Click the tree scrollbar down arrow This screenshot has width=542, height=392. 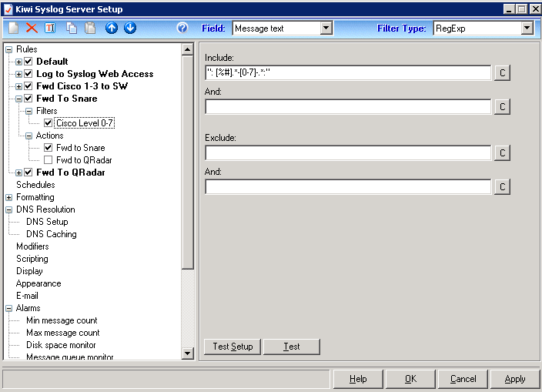pyautogui.click(x=187, y=353)
